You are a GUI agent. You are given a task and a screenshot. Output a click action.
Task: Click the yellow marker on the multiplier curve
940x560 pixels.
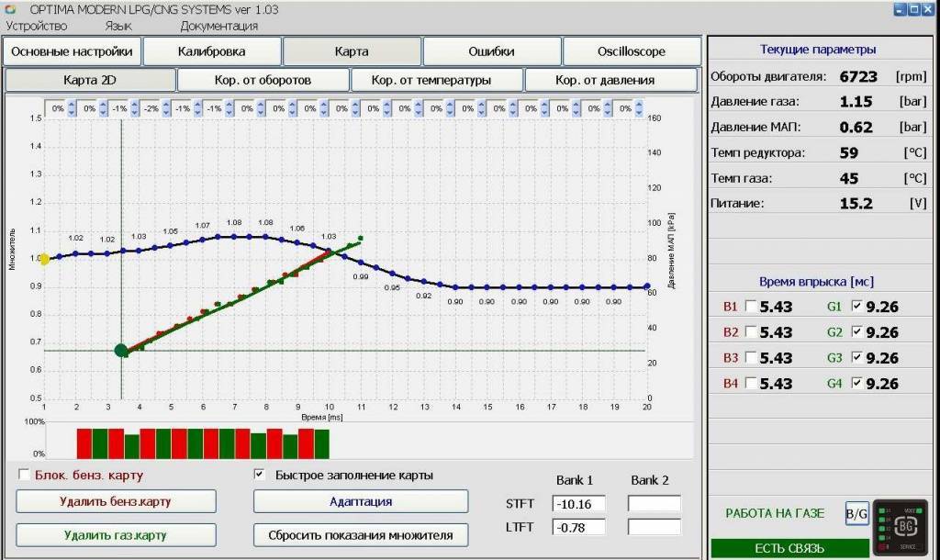pos(44,260)
